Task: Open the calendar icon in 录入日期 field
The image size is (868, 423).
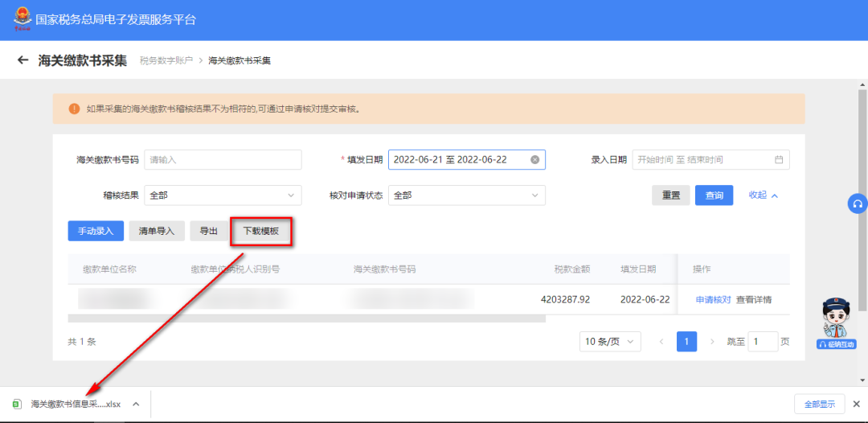Action: pyautogui.click(x=779, y=159)
